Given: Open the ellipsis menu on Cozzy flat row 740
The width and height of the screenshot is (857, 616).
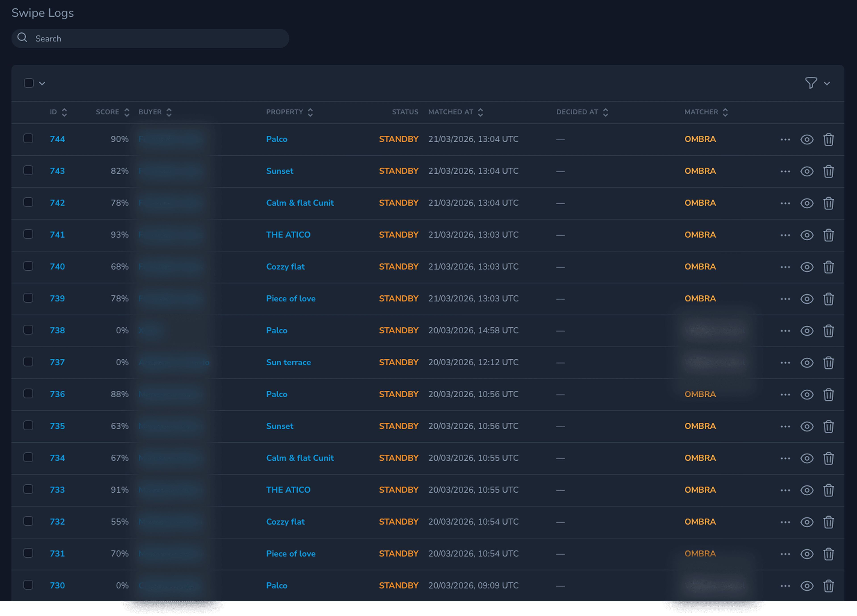Looking at the screenshot, I should [x=785, y=267].
